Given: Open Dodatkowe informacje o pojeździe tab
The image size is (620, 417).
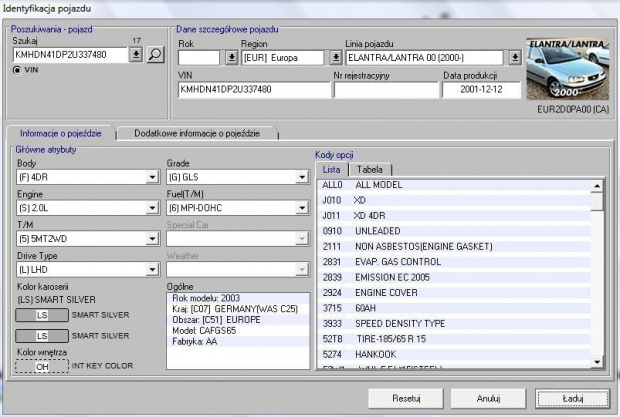Looking at the screenshot, I should pos(197,134).
